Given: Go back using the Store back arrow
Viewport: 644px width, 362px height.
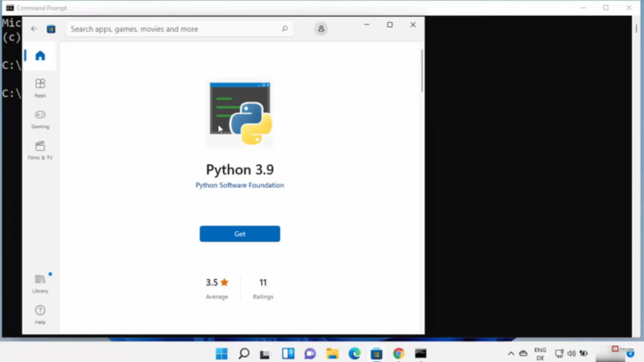Looking at the screenshot, I should pyautogui.click(x=34, y=28).
